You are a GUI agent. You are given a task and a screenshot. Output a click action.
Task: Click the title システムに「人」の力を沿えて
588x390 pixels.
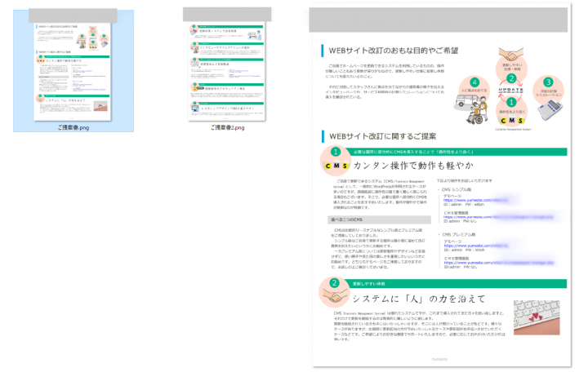point(419,299)
